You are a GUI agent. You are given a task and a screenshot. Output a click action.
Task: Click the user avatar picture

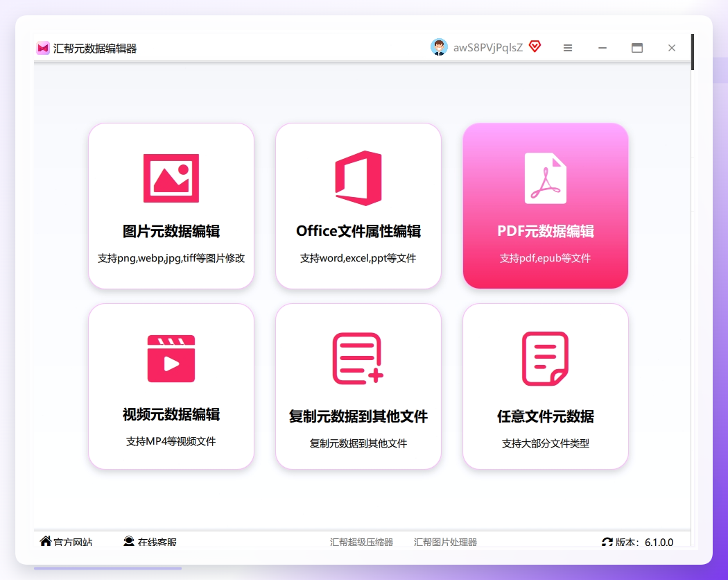pyautogui.click(x=439, y=47)
